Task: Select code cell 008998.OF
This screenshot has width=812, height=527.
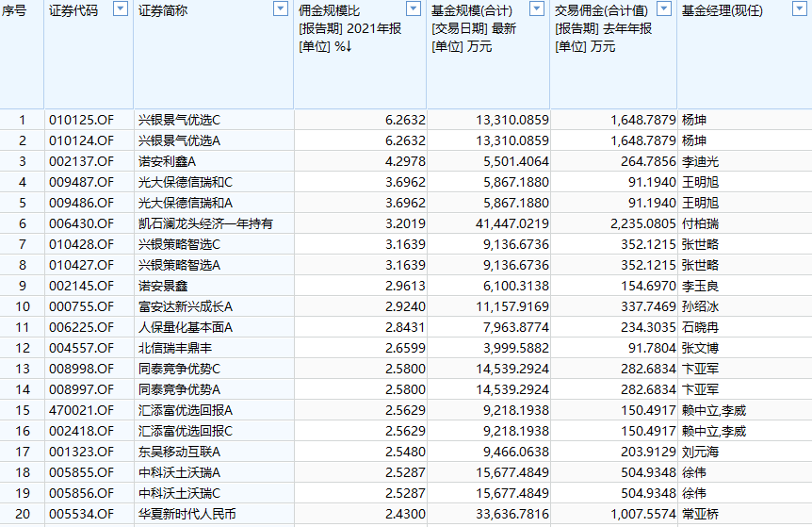Action: (81, 369)
